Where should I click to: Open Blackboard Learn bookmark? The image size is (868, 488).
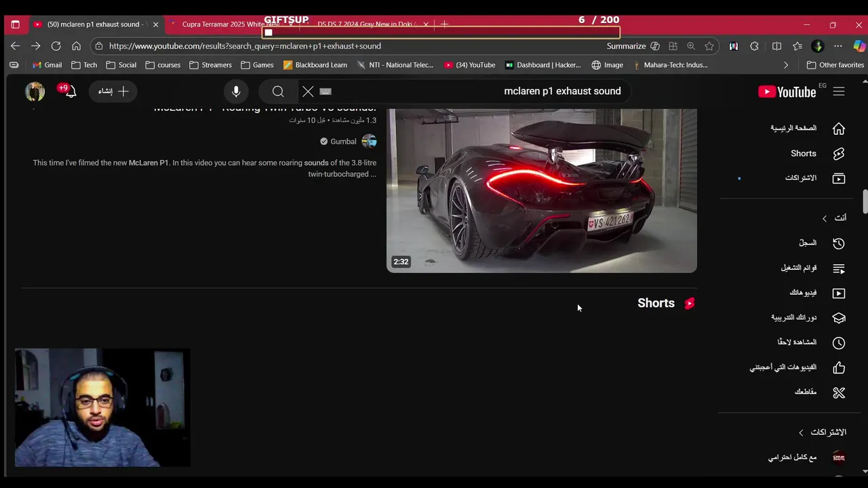315,65
